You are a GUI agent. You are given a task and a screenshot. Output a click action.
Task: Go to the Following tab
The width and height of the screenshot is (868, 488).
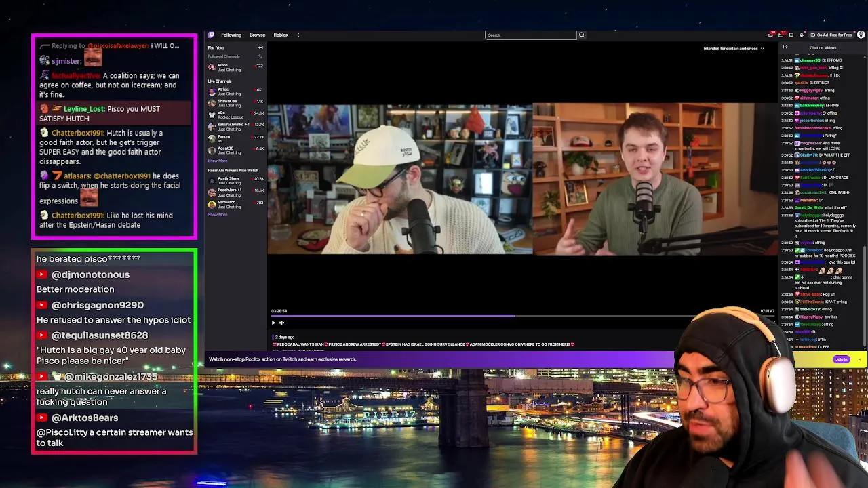pos(231,35)
